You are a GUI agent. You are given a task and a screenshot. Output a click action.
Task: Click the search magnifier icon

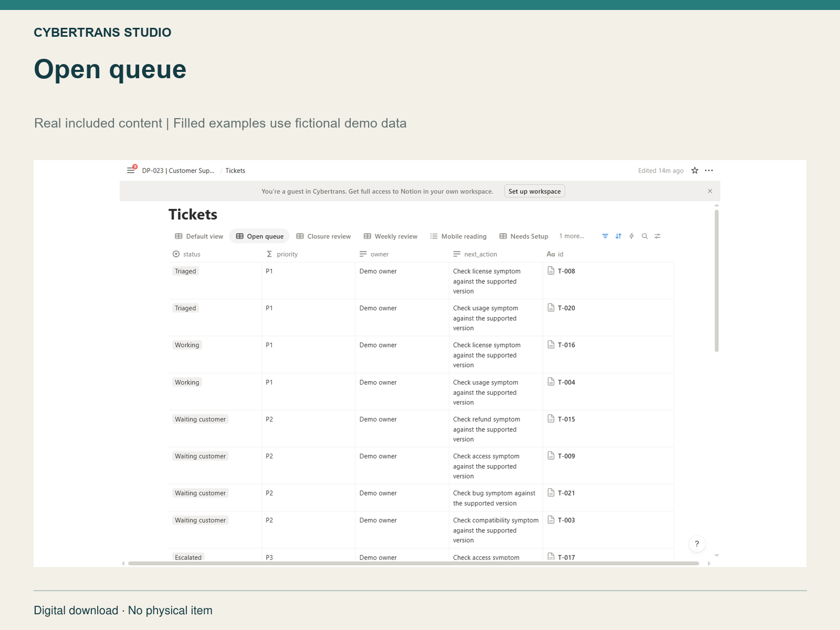(x=645, y=236)
